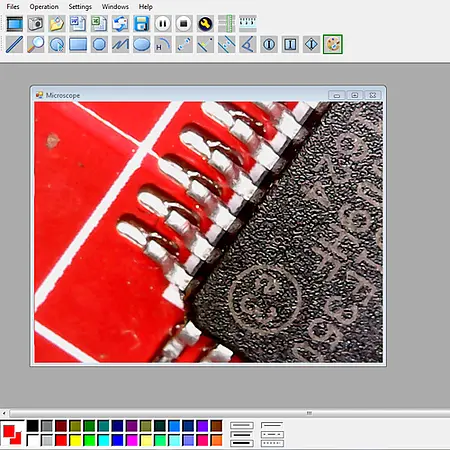Viewport: 450px width, 450px height.
Task: Select the angle measurement tool
Action: click(x=248, y=44)
